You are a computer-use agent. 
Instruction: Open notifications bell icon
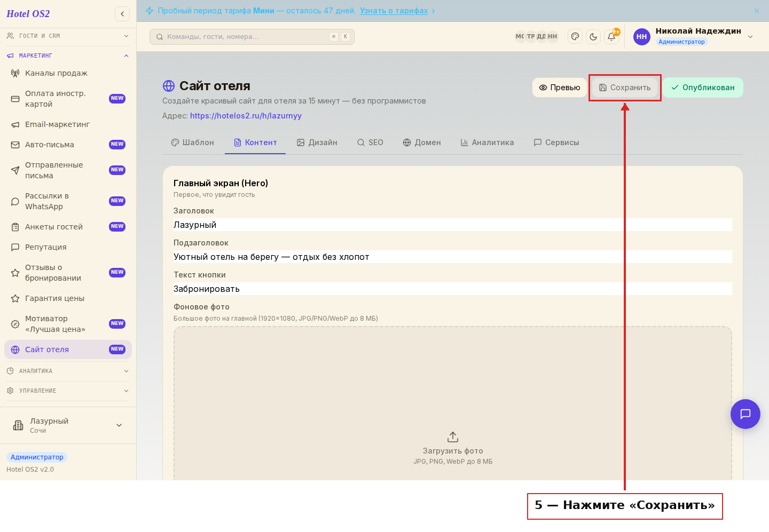(x=611, y=37)
